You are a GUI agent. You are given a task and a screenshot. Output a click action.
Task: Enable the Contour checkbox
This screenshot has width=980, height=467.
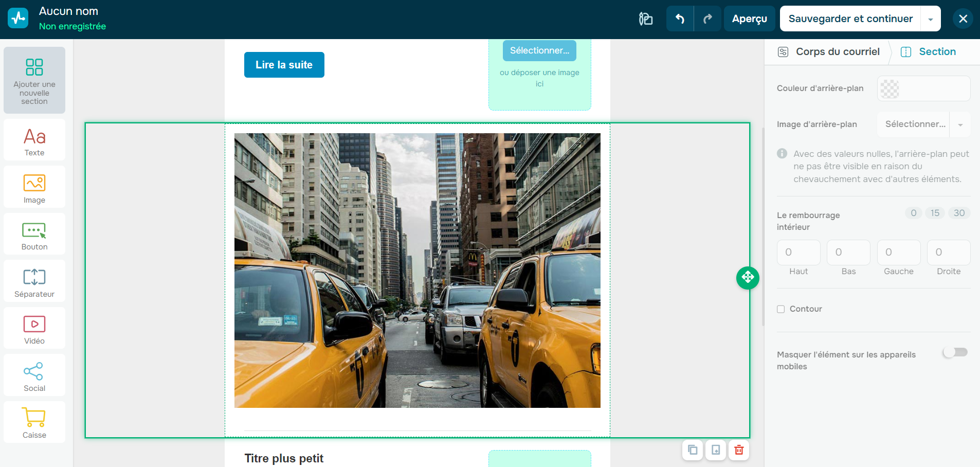click(x=781, y=309)
